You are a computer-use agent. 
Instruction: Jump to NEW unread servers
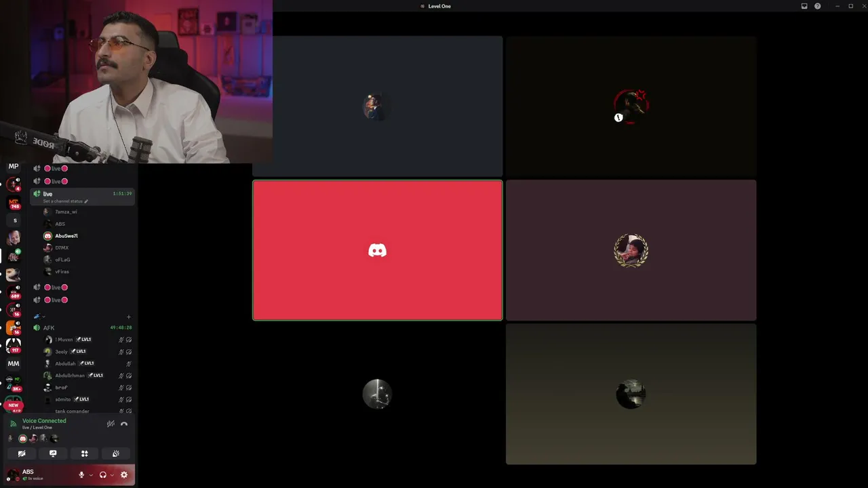click(x=13, y=405)
